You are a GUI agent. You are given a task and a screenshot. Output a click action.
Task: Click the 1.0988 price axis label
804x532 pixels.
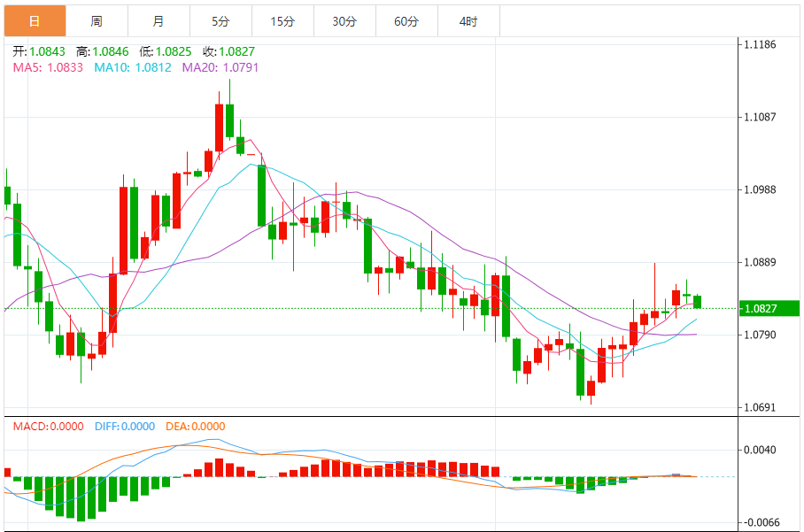click(760, 190)
